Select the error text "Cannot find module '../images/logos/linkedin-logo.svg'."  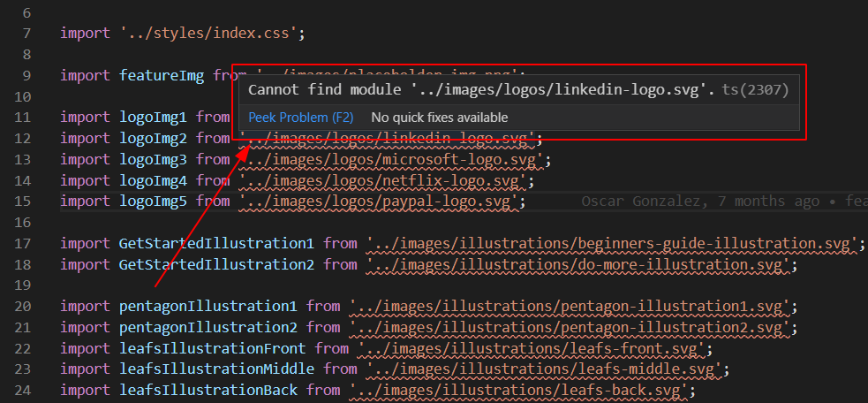coord(481,90)
